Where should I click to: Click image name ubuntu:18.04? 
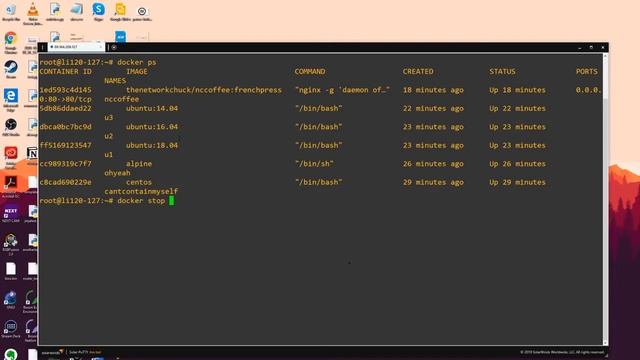click(152, 145)
